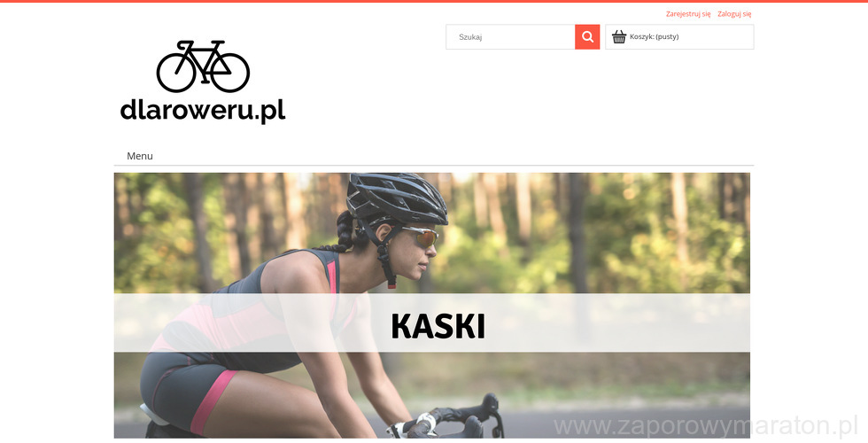Click the orange magnifier search button
The width and height of the screenshot is (868, 443).
(x=587, y=37)
